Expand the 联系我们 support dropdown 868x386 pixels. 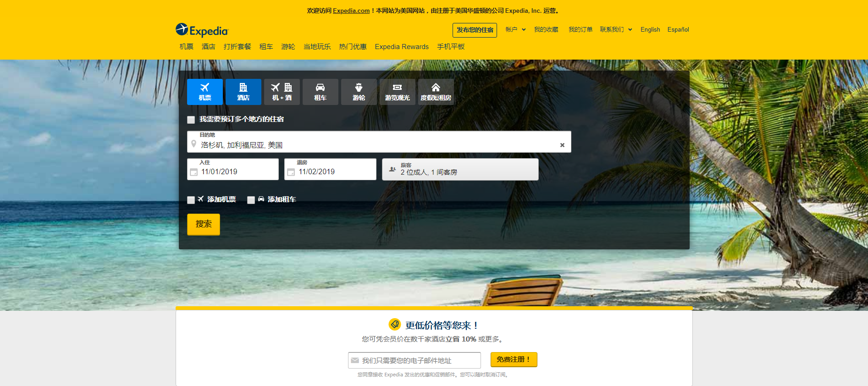point(616,29)
